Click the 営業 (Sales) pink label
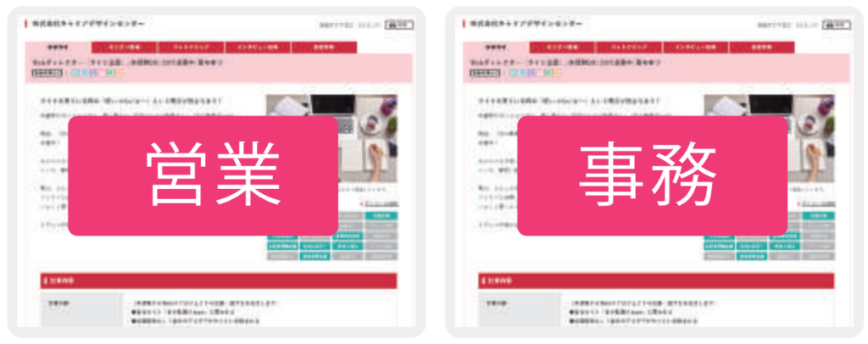868x344 pixels. [x=203, y=175]
